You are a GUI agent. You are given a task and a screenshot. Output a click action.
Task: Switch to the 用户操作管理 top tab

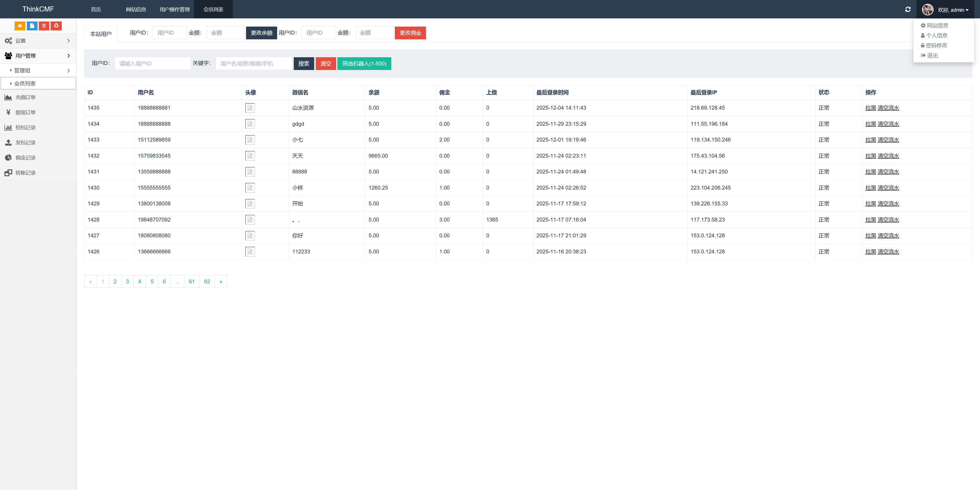175,9
